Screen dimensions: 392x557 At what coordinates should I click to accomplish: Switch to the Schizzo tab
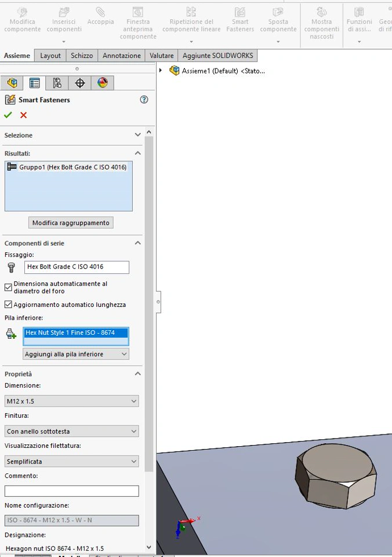coord(82,56)
